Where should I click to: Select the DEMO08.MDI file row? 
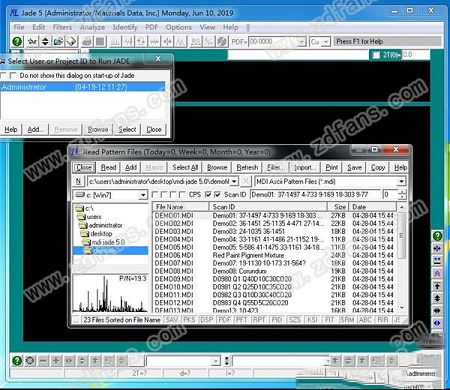pyautogui.click(x=275, y=271)
